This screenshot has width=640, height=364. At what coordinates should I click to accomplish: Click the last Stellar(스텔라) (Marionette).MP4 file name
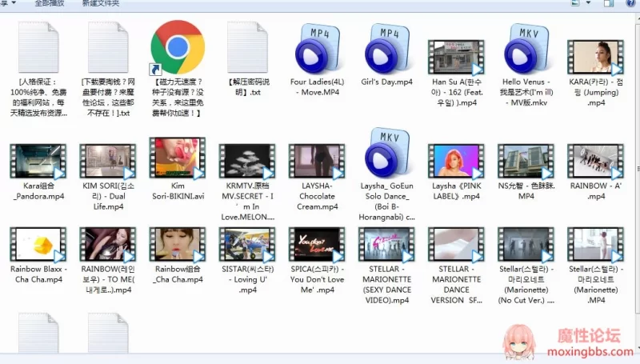click(596, 285)
